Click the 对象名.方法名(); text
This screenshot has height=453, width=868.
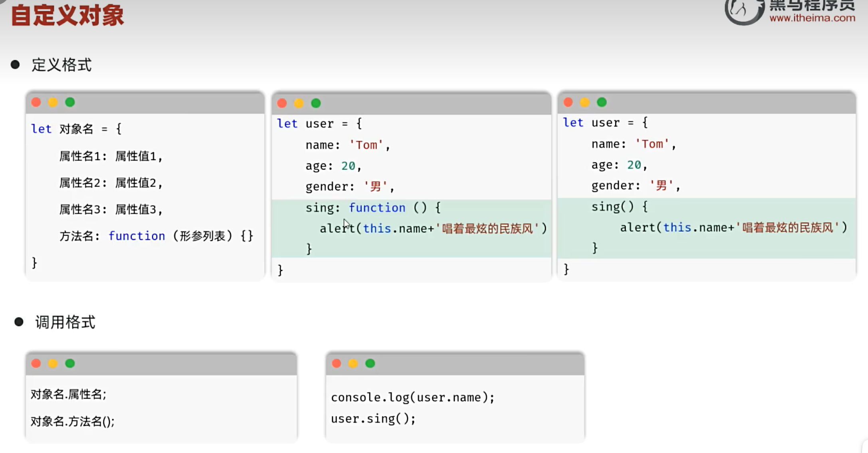[x=73, y=421]
